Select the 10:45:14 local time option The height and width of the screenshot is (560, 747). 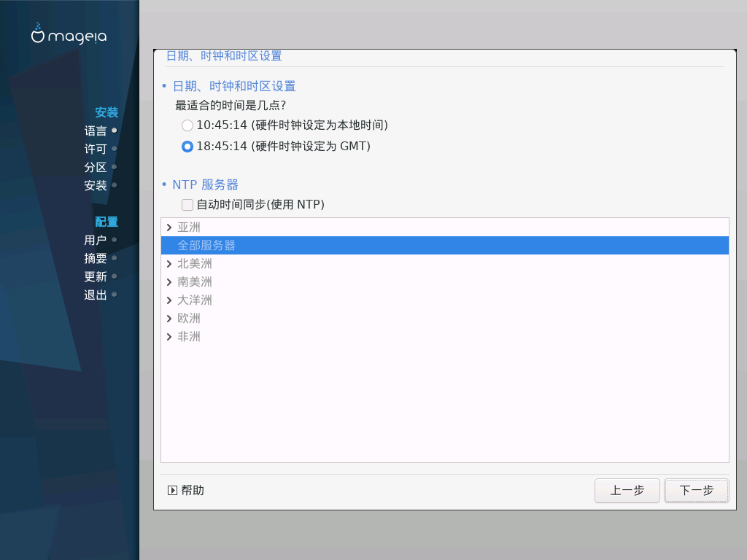tap(187, 125)
